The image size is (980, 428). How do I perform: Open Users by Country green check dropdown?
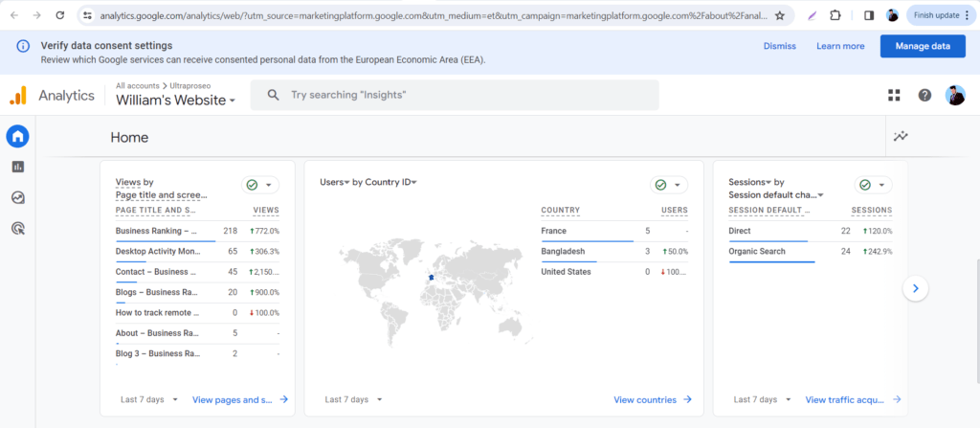[669, 185]
